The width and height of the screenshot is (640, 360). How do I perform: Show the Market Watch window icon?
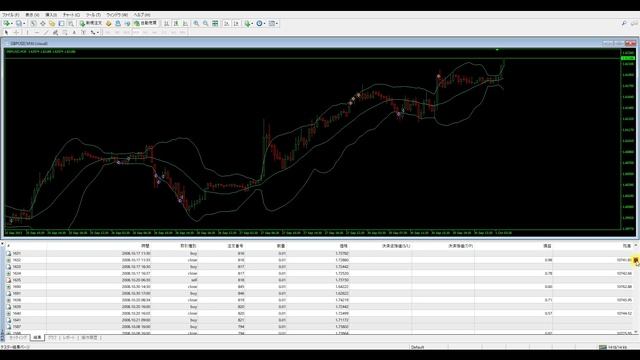pyautogui.click(x=33, y=23)
